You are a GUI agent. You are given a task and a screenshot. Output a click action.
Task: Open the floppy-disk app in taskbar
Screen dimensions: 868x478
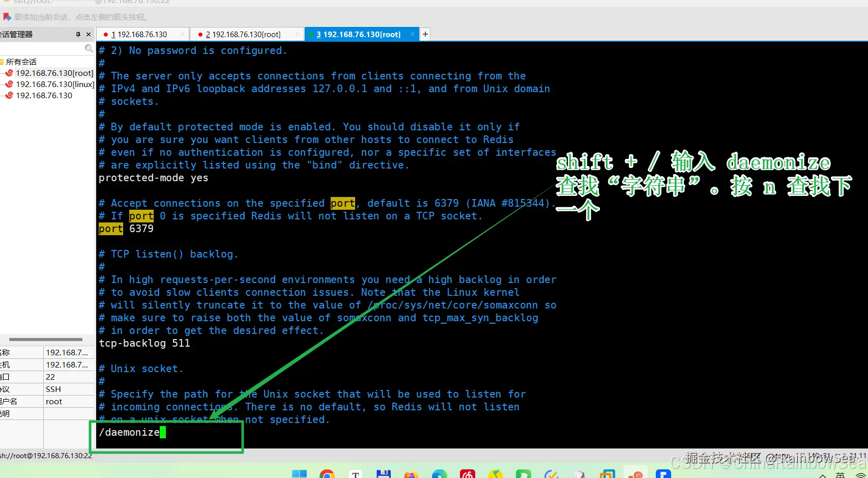click(x=384, y=473)
